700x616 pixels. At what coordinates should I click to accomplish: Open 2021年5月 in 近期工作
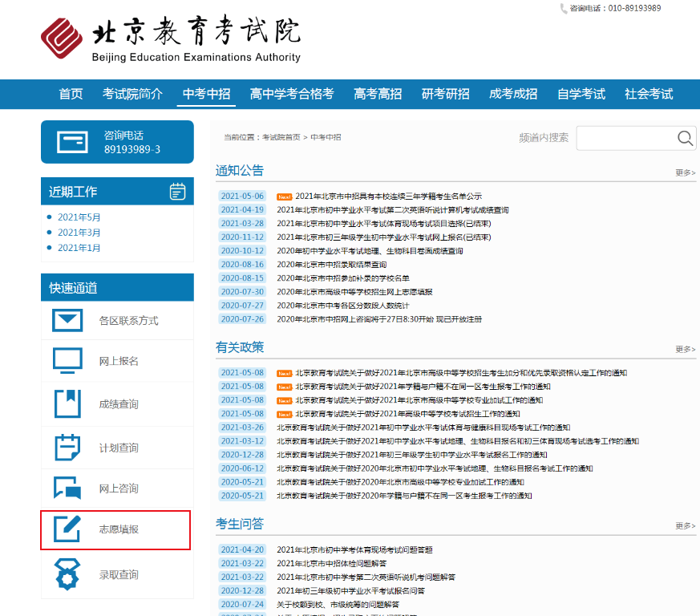click(79, 217)
